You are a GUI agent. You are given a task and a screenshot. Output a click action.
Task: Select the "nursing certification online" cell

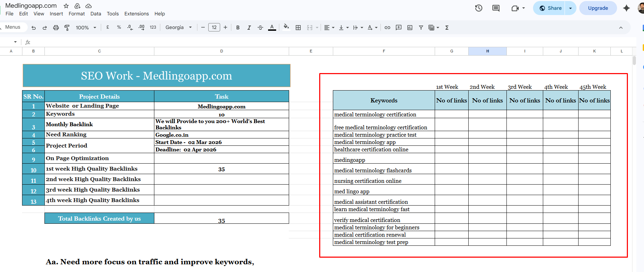point(384,179)
